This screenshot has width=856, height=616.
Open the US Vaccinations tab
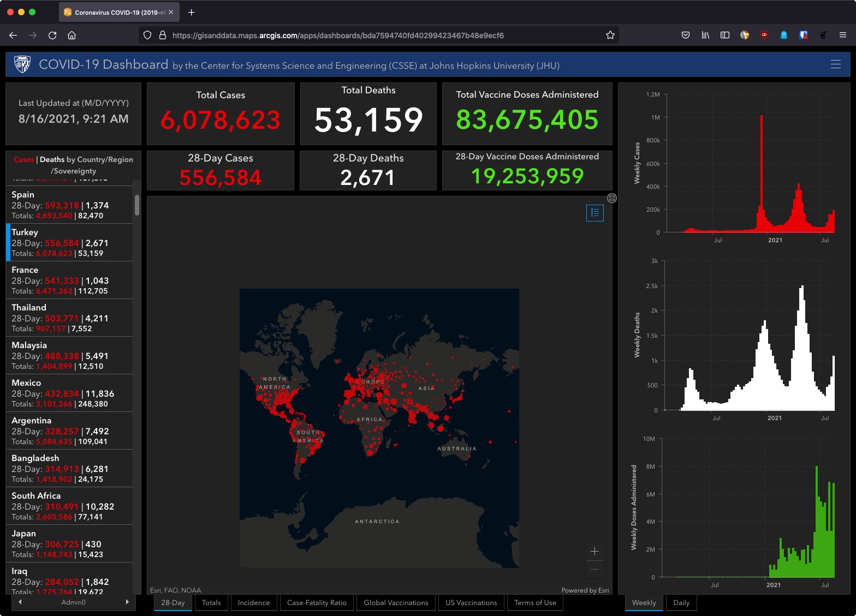tap(471, 603)
